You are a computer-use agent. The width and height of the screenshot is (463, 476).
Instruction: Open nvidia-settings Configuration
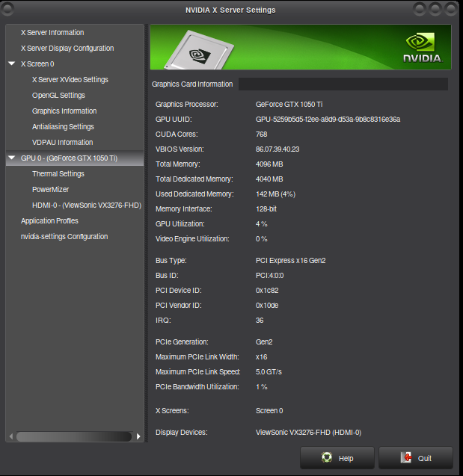[64, 236]
